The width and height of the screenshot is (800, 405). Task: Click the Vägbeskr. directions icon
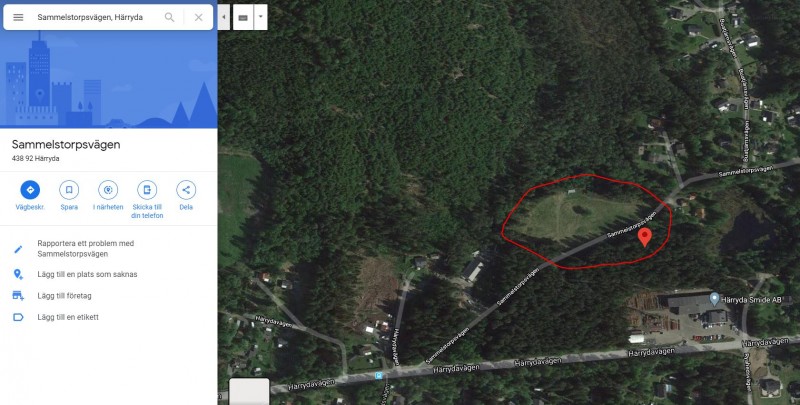click(30, 190)
